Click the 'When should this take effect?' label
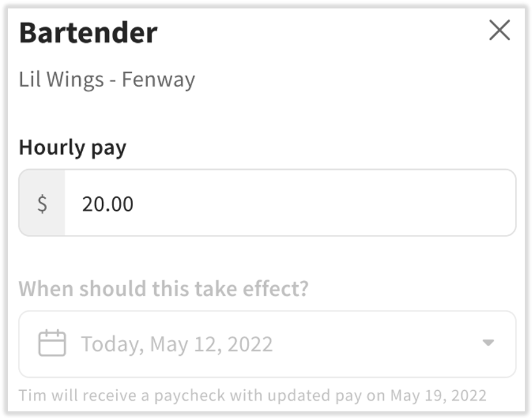532x418 pixels. point(163,289)
